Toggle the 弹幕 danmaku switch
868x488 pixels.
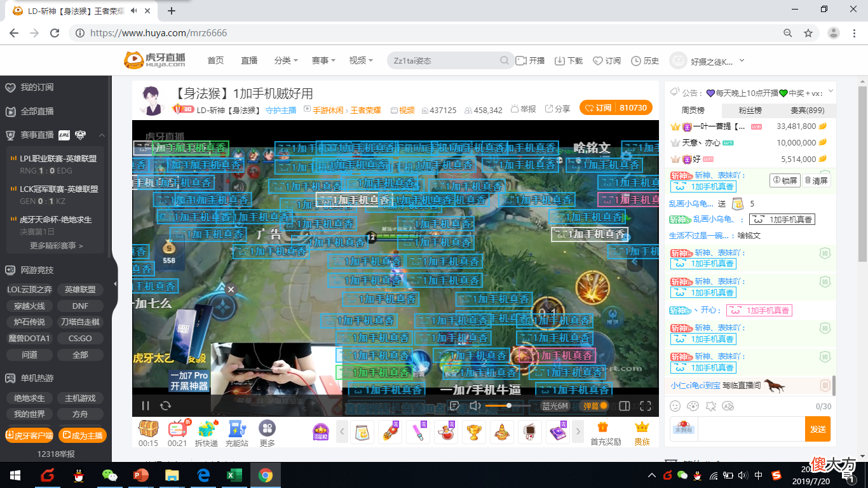pyautogui.click(x=595, y=406)
